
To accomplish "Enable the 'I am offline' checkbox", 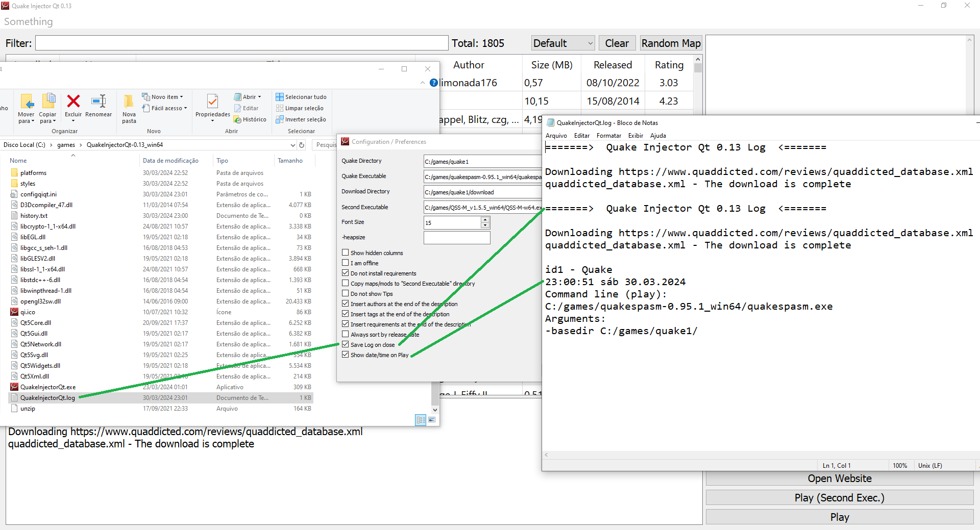I will coord(346,263).
